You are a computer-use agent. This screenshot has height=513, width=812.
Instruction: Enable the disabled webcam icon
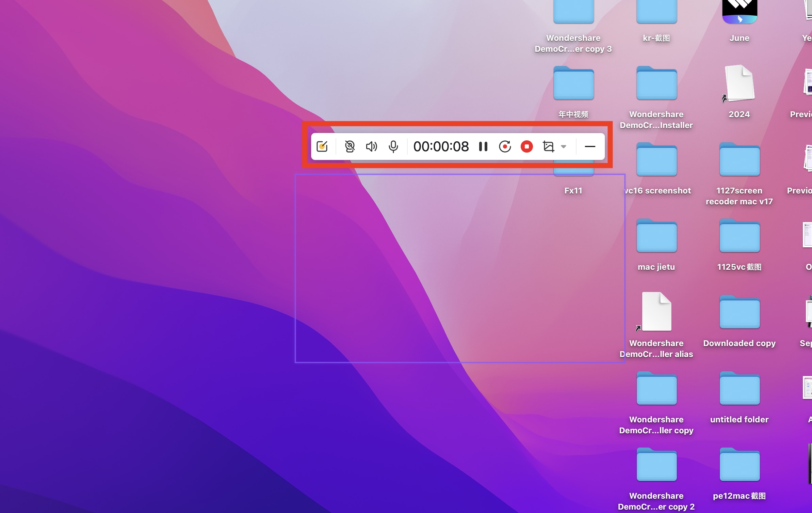[x=350, y=146]
